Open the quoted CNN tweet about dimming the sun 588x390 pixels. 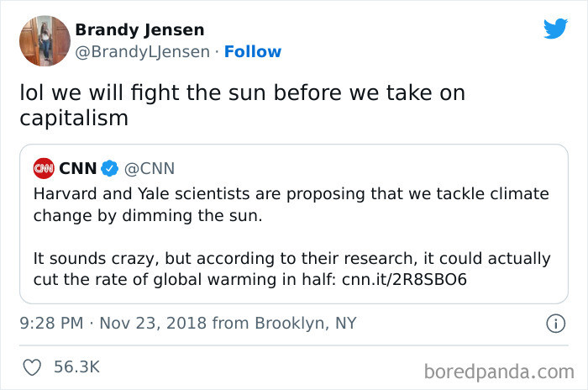(x=294, y=224)
